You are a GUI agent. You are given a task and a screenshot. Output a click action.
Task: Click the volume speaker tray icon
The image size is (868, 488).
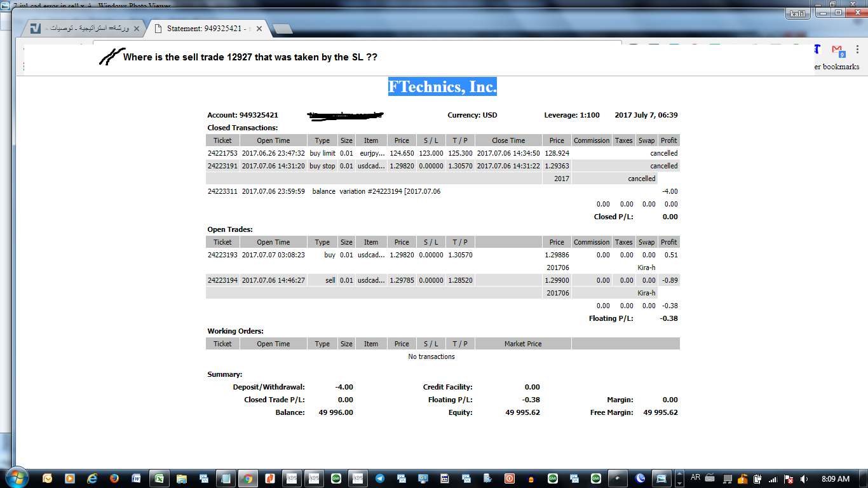[804, 478]
